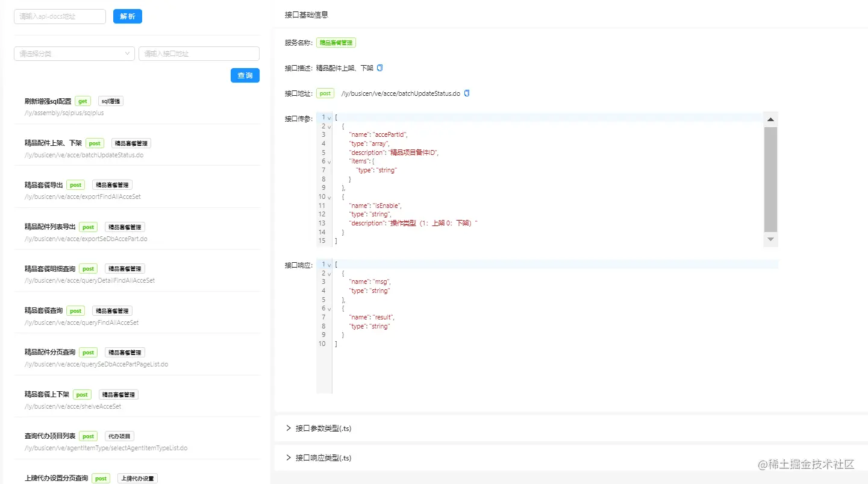Select the 精品套餐导出 interface entry
This screenshot has width=868, height=484.
click(x=43, y=185)
